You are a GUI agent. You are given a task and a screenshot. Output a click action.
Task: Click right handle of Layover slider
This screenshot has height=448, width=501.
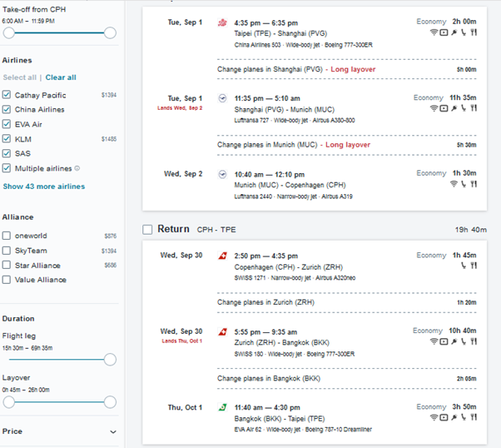tap(110, 402)
